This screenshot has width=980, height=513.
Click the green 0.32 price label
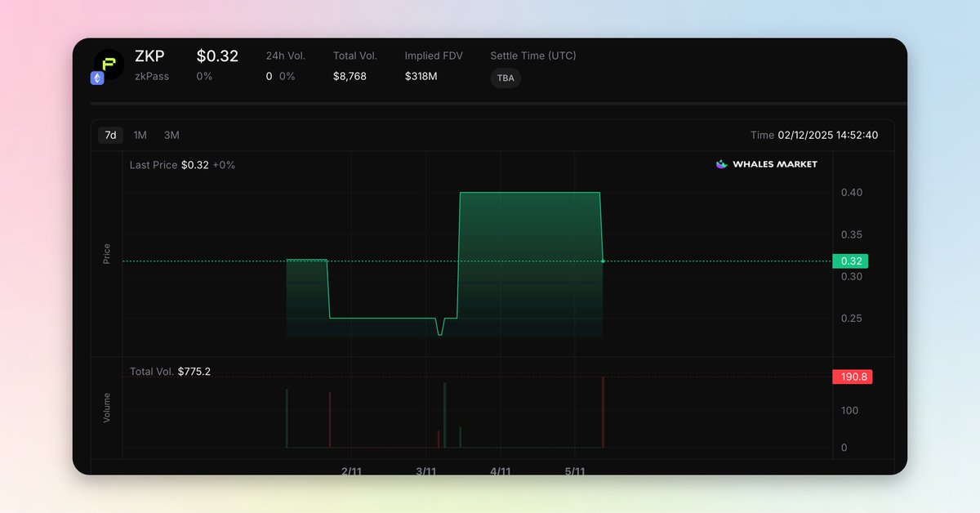point(850,261)
